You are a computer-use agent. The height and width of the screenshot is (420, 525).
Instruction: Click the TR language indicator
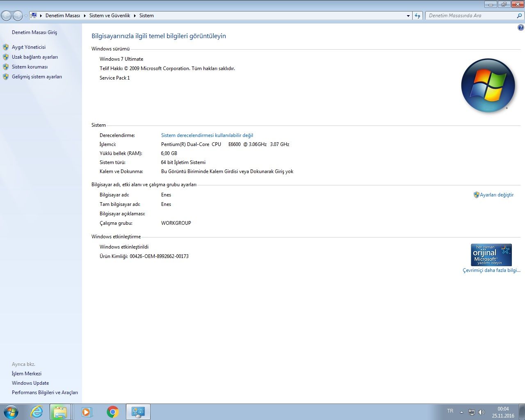(x=450, y=411)
